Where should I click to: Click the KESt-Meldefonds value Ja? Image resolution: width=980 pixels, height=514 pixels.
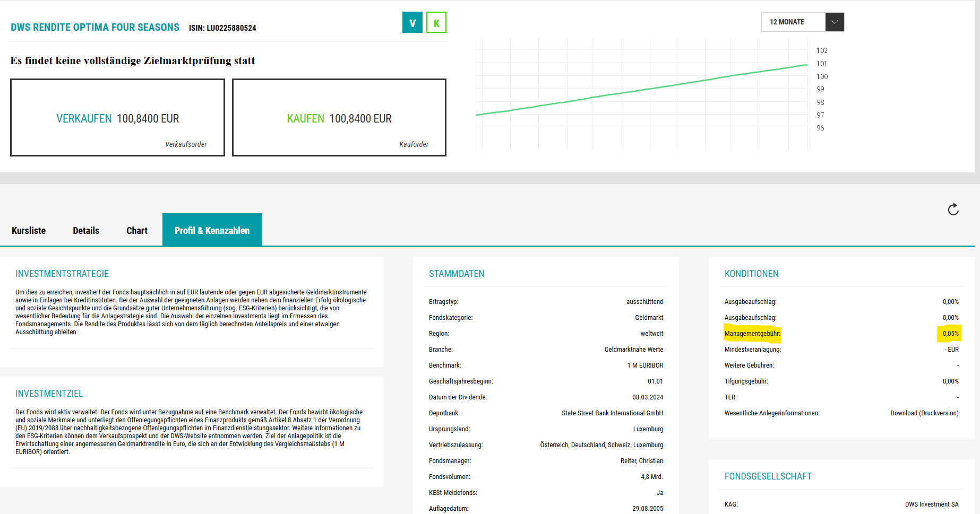click(660, 493)
